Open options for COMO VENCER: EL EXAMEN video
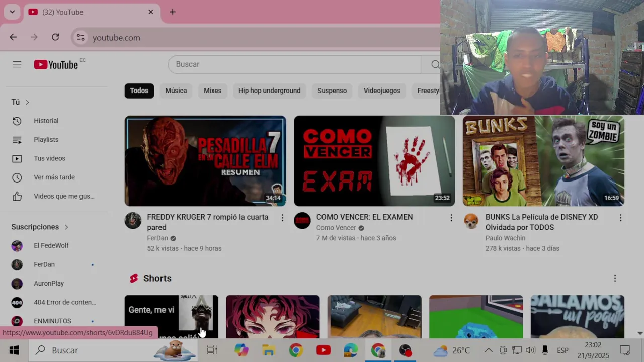644x362 pixels. point(451,218)
